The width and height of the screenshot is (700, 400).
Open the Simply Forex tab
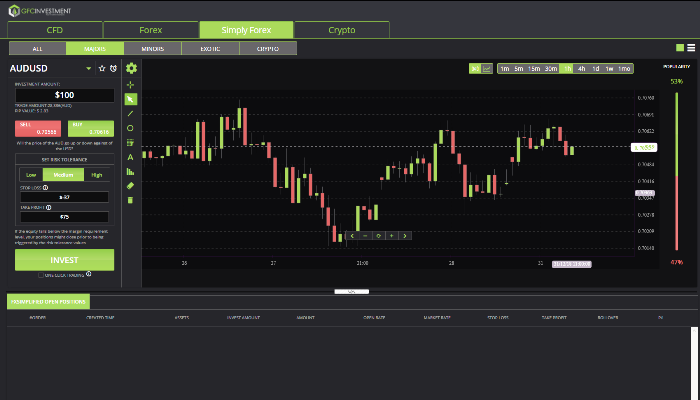tap(246, 30)
